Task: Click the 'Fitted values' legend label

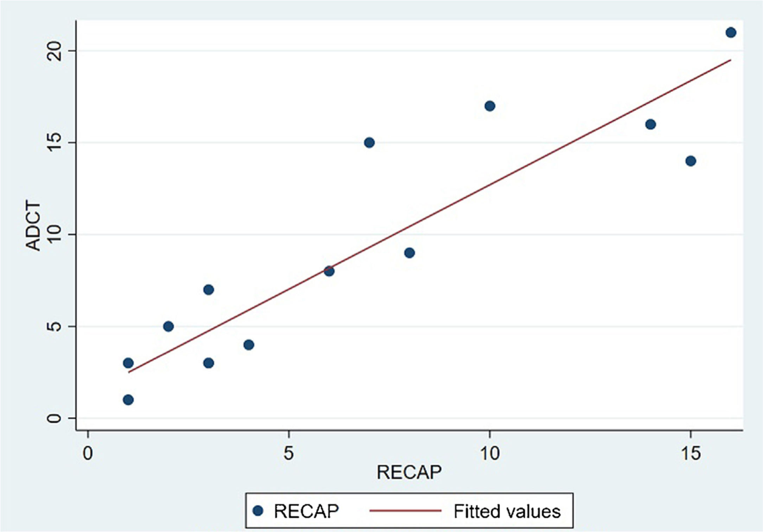Action: (507, 511)
